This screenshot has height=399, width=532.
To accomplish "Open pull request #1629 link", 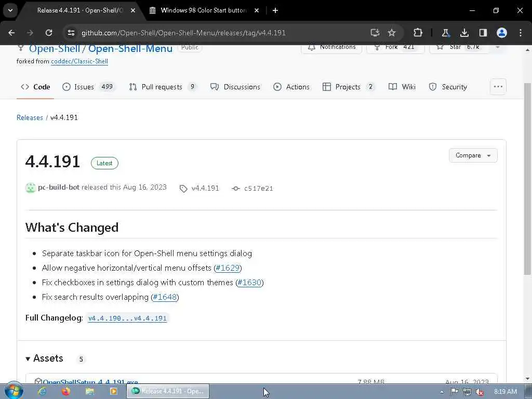I will (x=228, y=268).
